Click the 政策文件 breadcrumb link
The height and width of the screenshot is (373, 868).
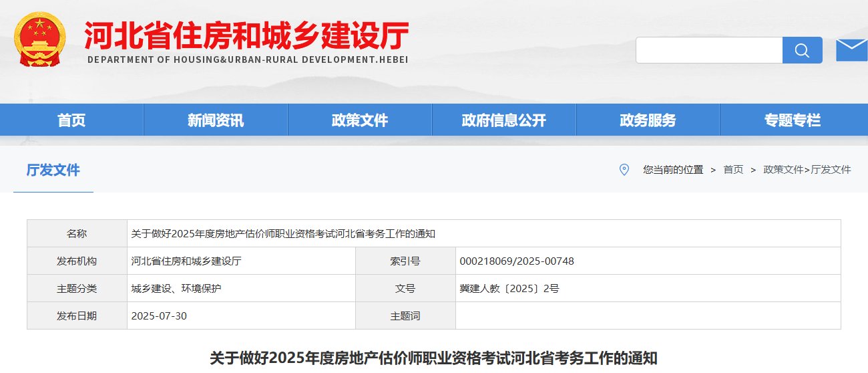[x=784, y=170]
